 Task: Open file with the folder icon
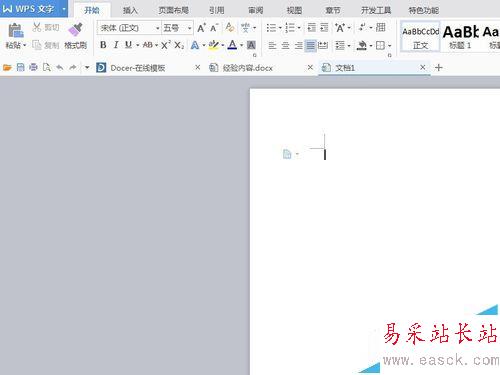7,68
